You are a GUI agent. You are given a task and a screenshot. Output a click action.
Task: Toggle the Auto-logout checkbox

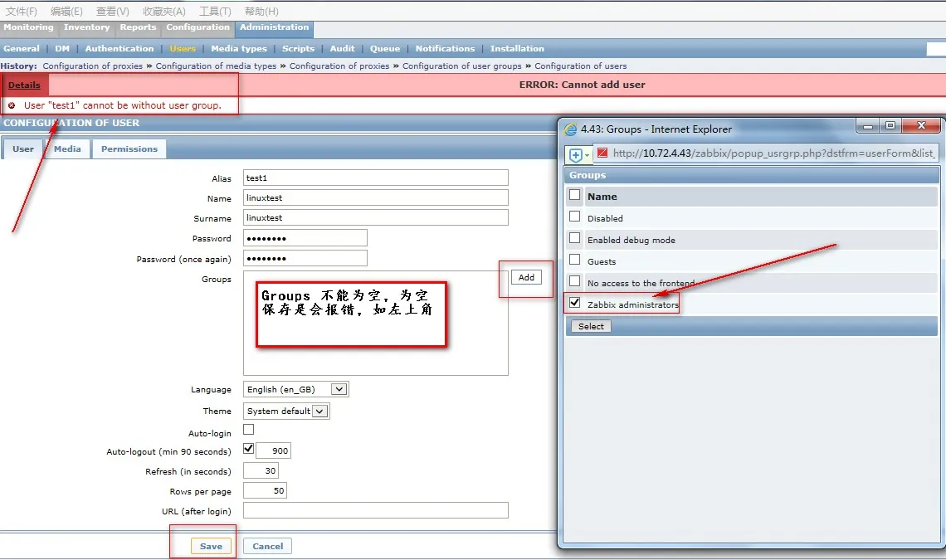coord(249,449)
